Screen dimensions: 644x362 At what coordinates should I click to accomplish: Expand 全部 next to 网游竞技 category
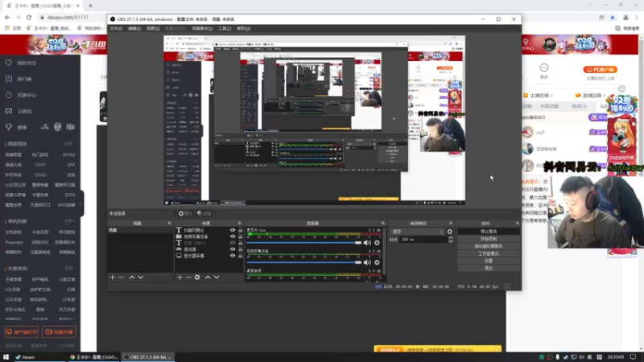(69, 144)
